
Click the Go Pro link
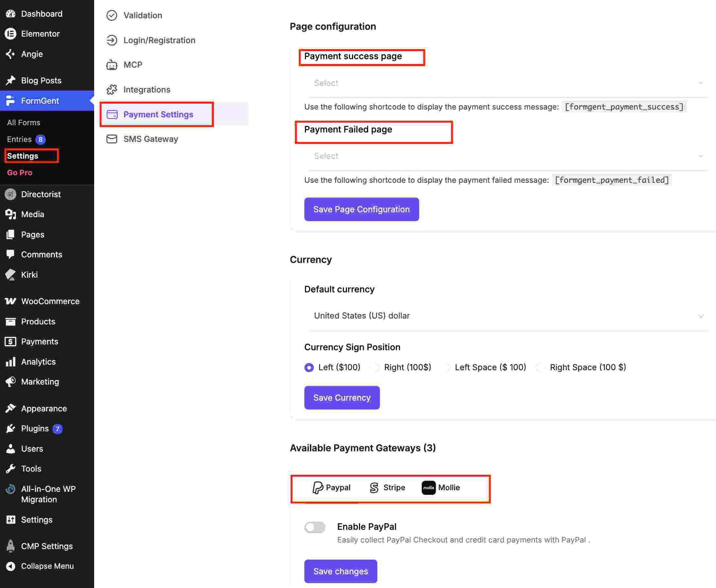coord(20,172)
